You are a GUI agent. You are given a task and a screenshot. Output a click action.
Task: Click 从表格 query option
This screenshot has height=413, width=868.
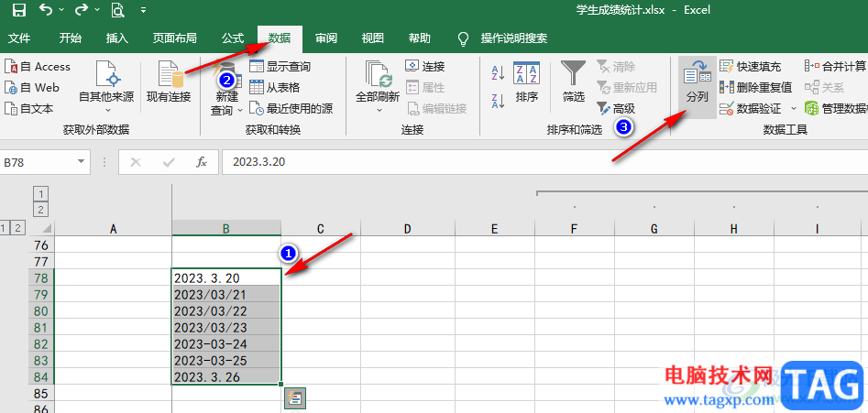275,88
